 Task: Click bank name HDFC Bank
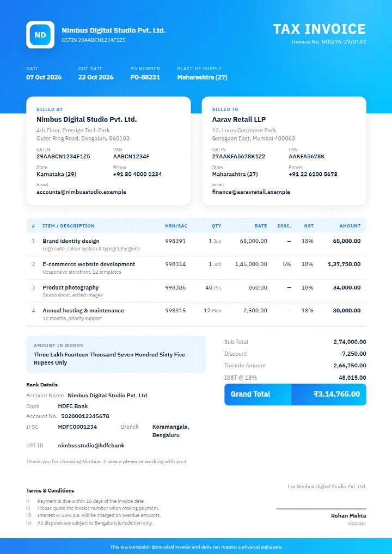(73, 406)
